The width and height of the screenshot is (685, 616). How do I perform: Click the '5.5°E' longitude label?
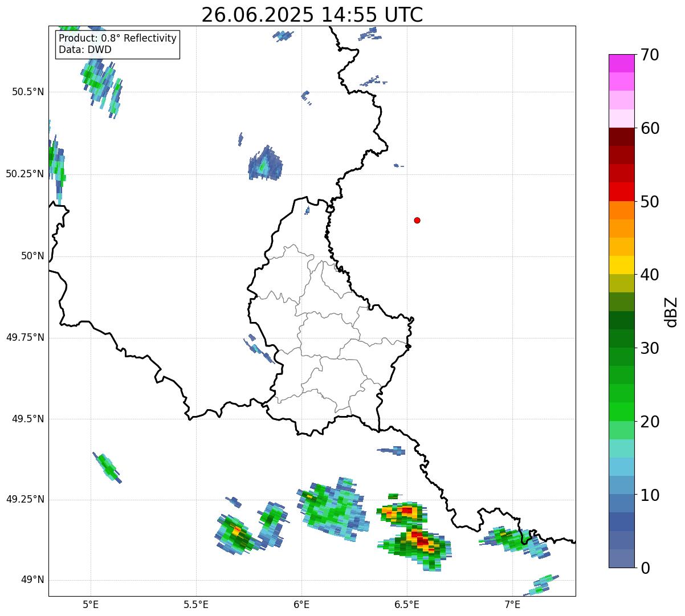pos(196,604)
